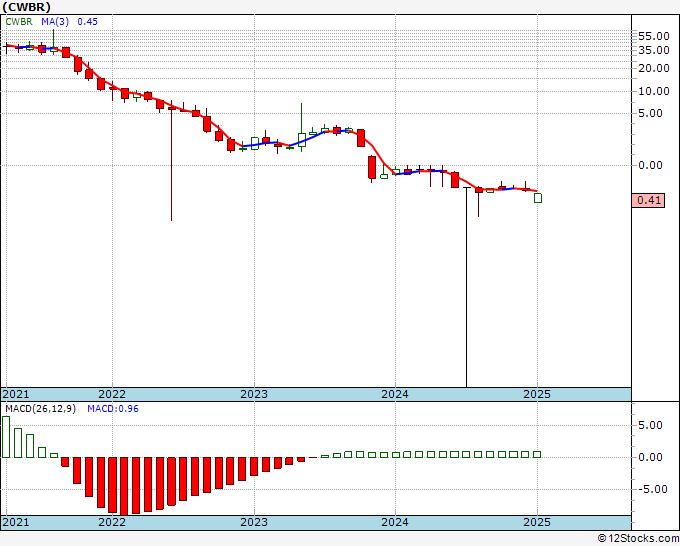
Task: Click 2021 on the price chart timeline
Action: coord(16,394)
